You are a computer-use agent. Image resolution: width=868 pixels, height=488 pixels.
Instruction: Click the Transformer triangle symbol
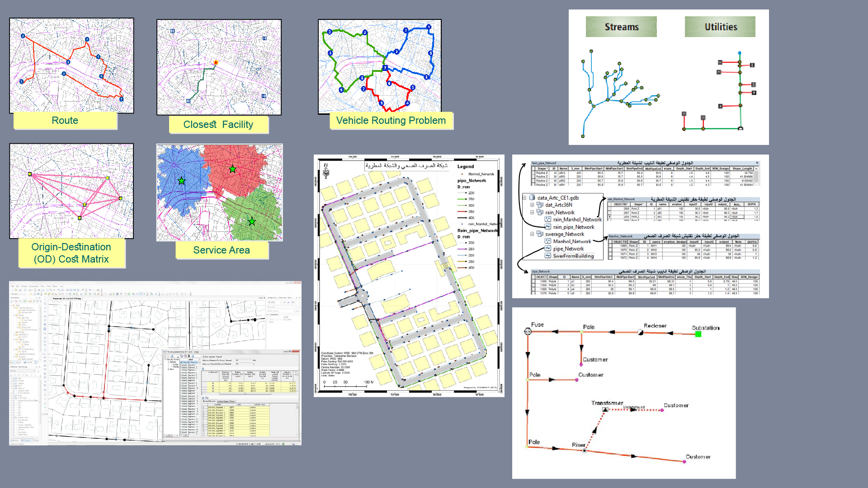coord(605,409)
